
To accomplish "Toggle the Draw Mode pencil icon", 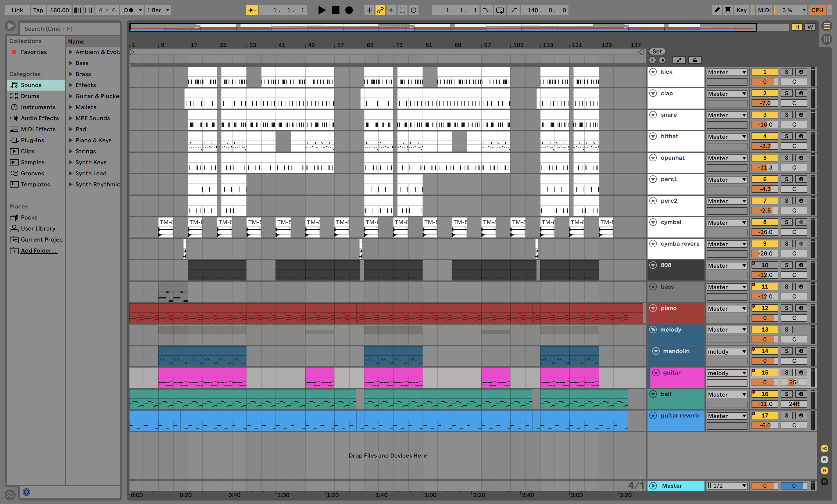I will click(x=717, y=10).
